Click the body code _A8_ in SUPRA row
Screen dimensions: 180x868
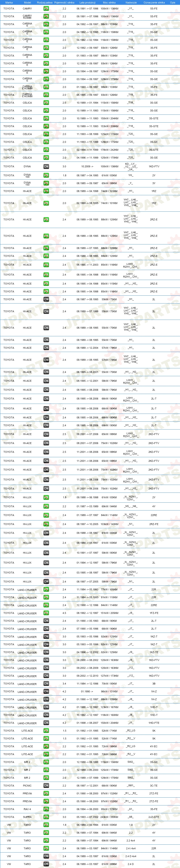pyautogui.click(x=131, y=817)
